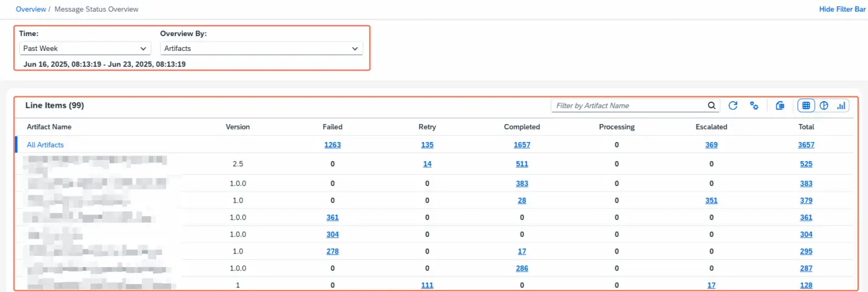Open All Artifacts failed count 1263
The width and height of the screenshot is (868, 292).
click(332, 145)
